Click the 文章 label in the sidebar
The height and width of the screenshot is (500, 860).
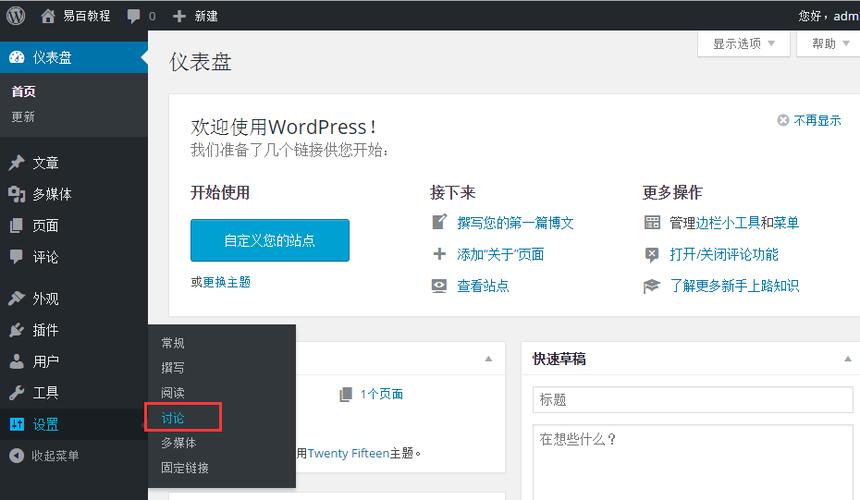(x=46, y=163)
